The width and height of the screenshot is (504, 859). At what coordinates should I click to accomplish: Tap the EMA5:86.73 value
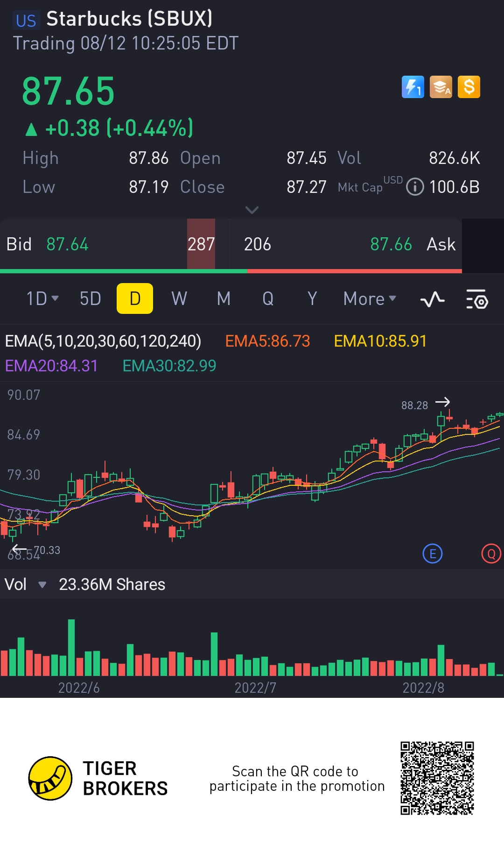268,341
